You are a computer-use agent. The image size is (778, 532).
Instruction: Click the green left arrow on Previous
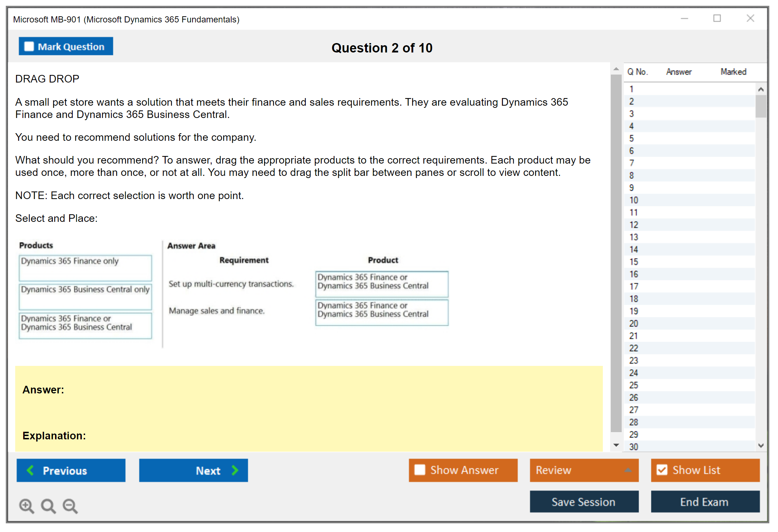(30, 470)
